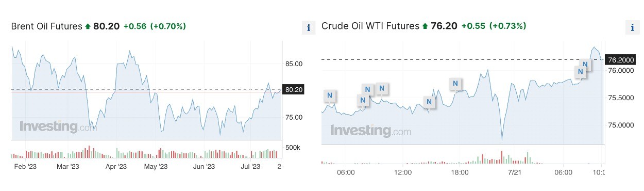Select the N news marker above the 18:00 label
644x191 pixels.
(x=455, y=83)
